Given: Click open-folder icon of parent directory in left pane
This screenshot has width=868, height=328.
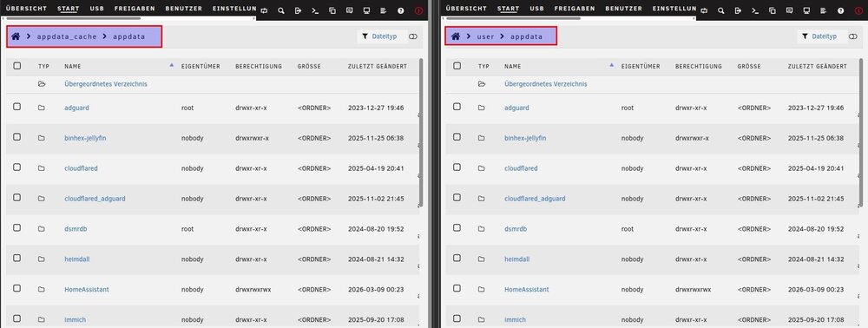Looking at the screenshot, I should tap(42, 84).
